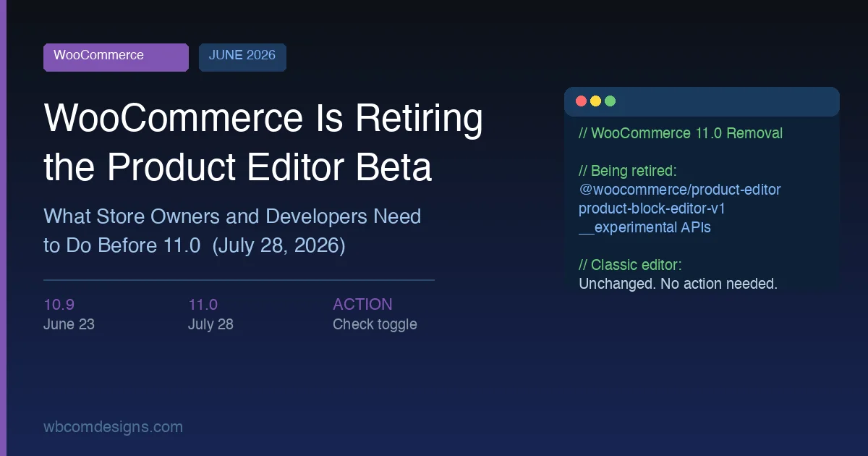Click the yellow dot in code window
The height and width of the screenshot is (456, 868).
point(595,101)
